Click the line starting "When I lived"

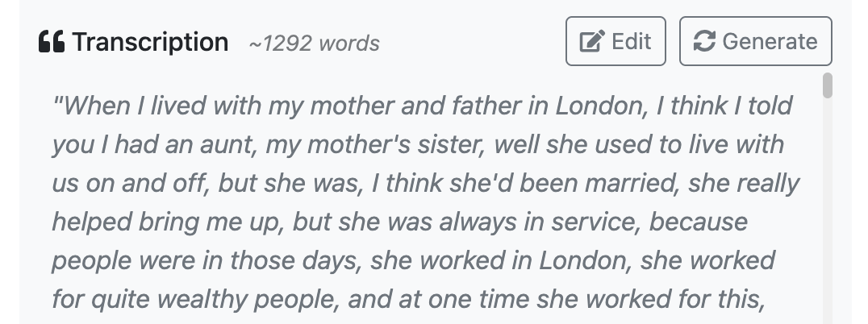[x=422, y=106]
